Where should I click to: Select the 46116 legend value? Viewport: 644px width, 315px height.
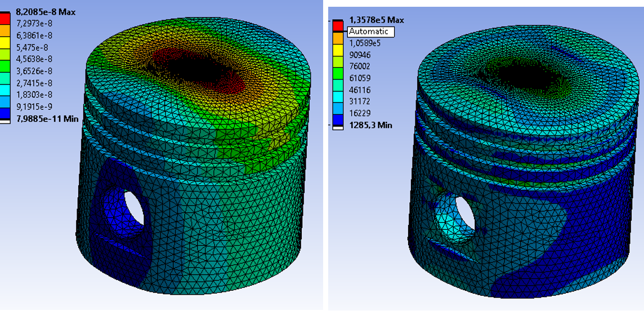coord(359,90)
